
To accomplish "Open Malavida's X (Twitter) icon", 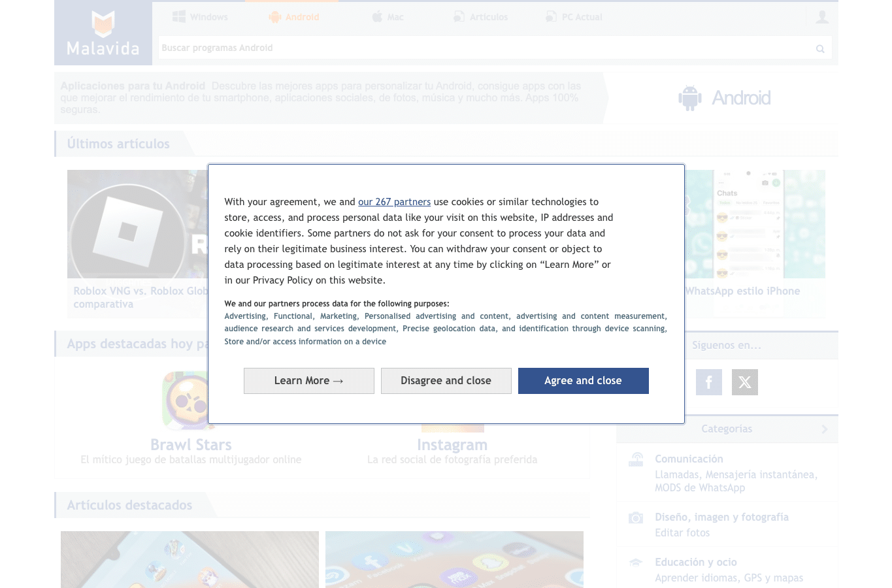I will [745, 382].
